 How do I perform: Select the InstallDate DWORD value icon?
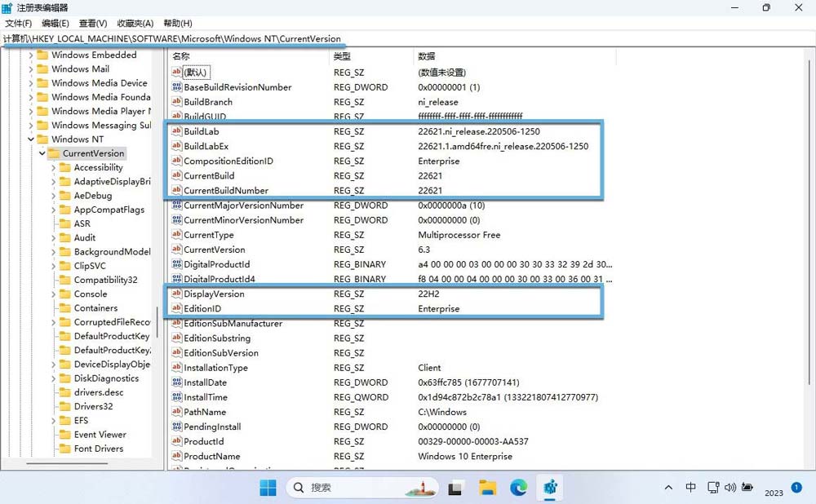pos(176,382)
